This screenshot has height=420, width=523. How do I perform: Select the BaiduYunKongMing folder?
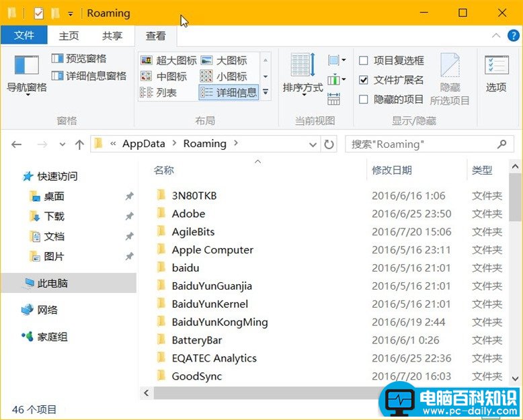coord(219,322)
